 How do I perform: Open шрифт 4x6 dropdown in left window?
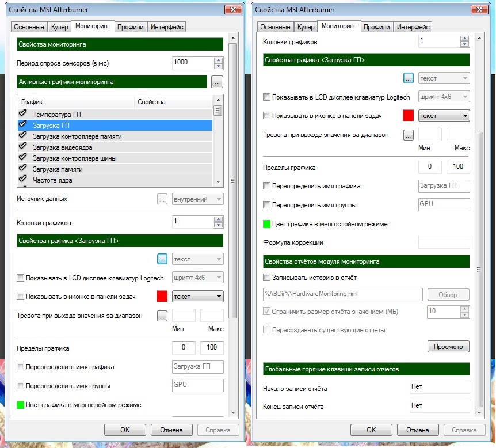198,278
